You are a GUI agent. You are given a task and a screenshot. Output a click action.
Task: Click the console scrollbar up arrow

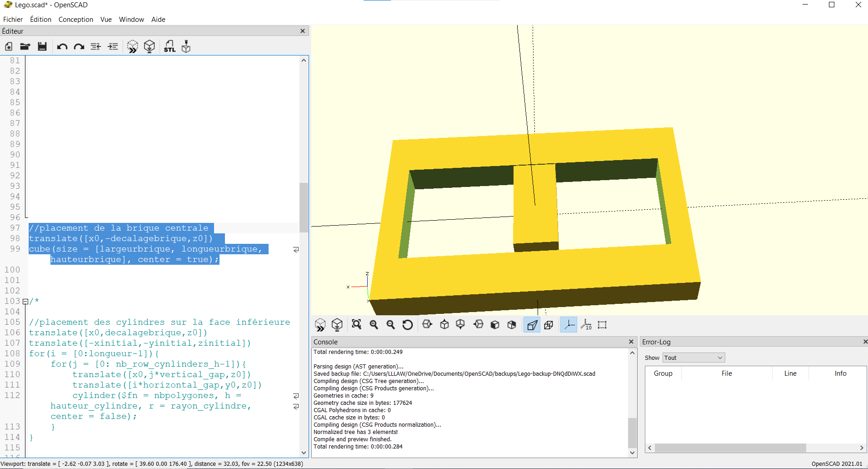[632, 353]
